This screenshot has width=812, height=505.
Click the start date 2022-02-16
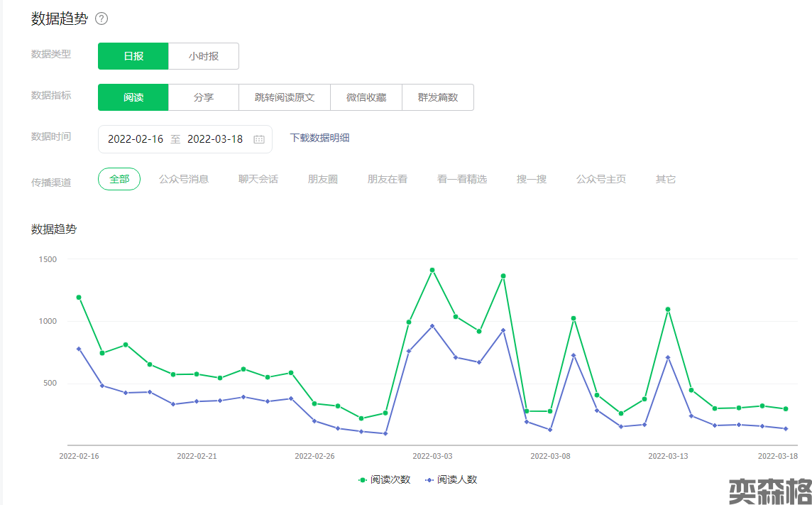[x=136, y=139]
